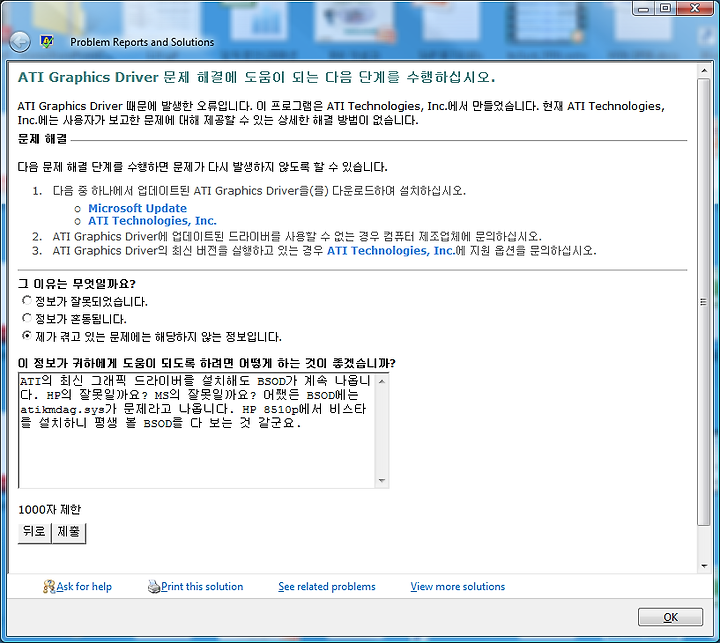Go back with the round arrow button
The image size is (720, 643).
click(20, 42)
